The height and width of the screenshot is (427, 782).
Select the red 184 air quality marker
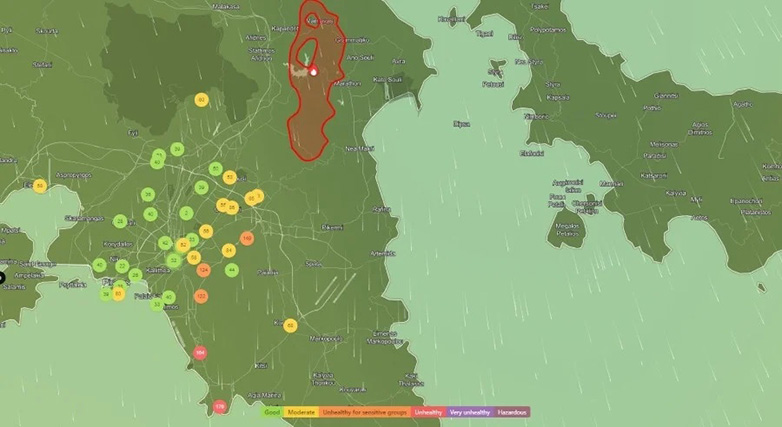(200, 353)
